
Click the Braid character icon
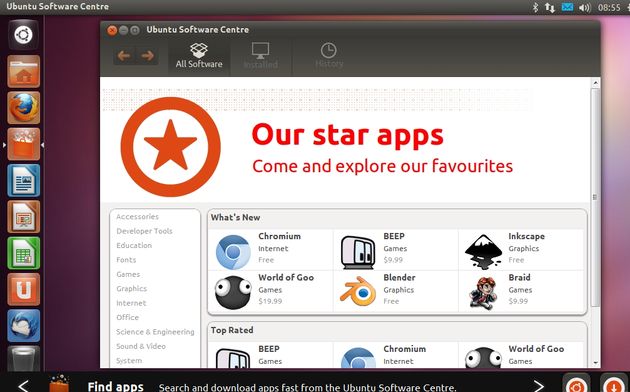point(483,293)
